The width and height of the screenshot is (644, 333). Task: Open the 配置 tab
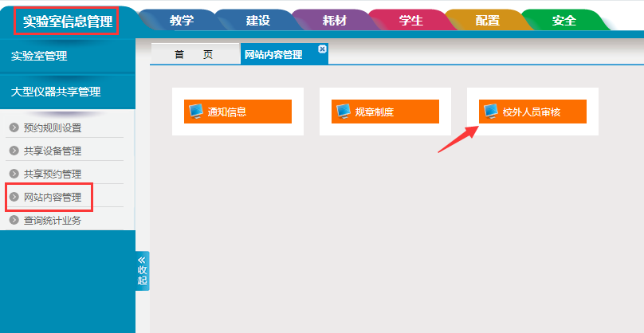tap(488, 21)
